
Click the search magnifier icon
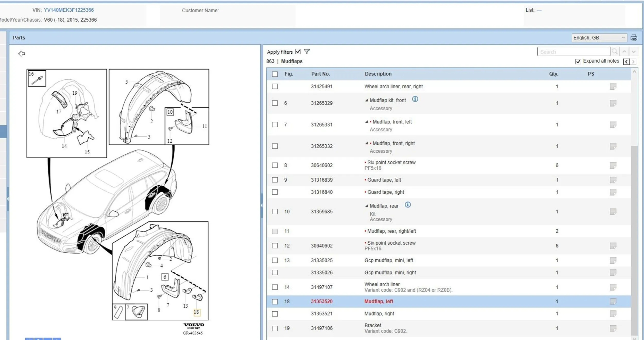(x=615, y=52)
